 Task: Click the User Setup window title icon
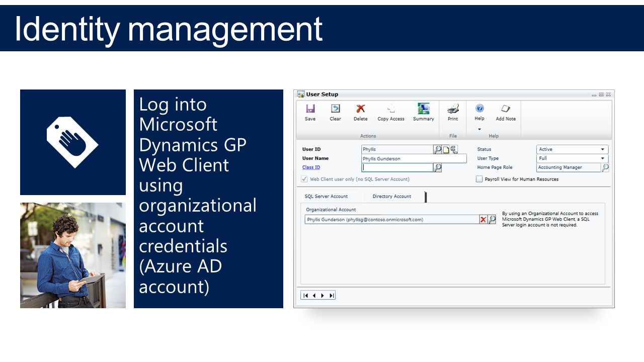point(301,94)
